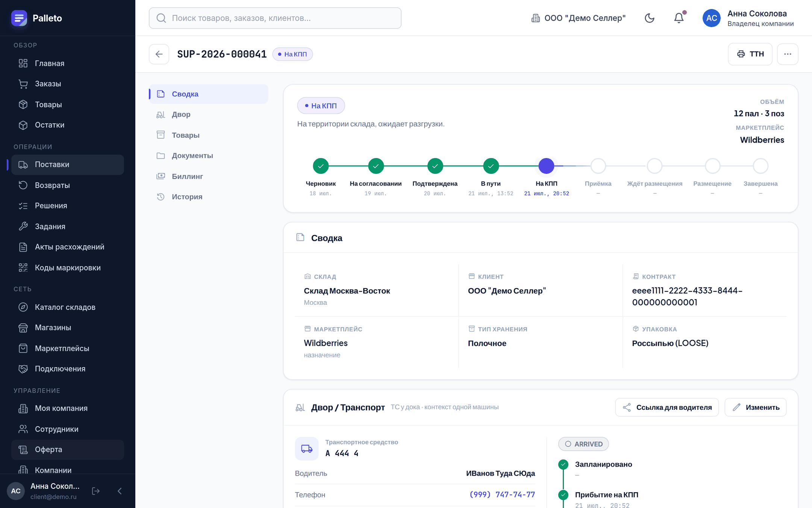Screen dimensions: 812x508
Task: Open the company selector ООО "Демо Селлер"
Action: [578, 18]
